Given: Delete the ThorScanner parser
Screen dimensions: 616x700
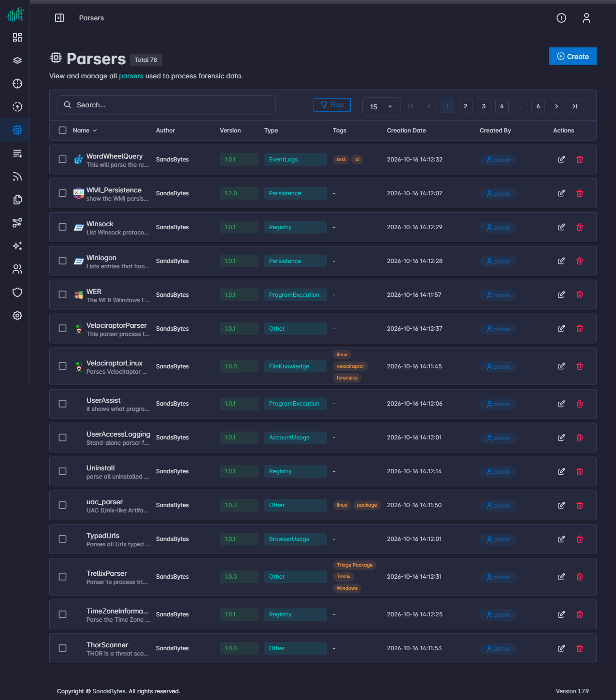Looking at the screenshot, I should point(580,648).
